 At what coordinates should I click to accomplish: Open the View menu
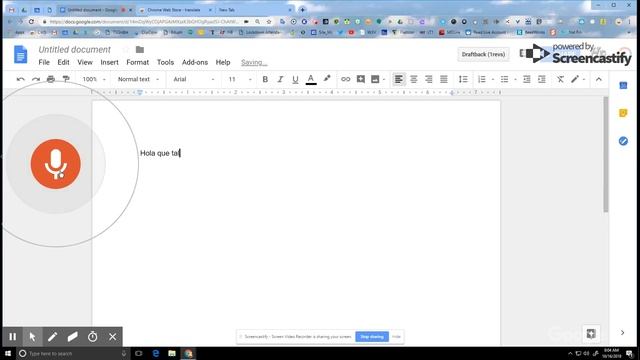pyautogui.click(x=85, y=62)
